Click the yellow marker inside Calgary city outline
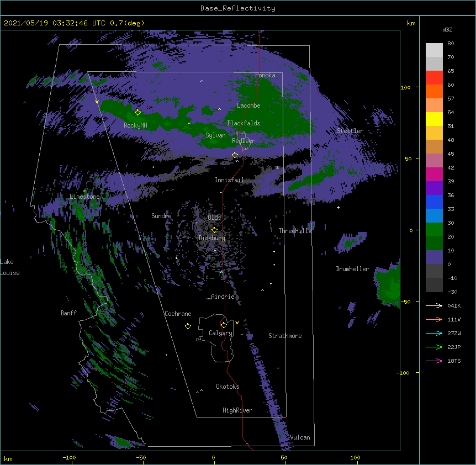The height and width of the screenshot is (465, 476). [x=224, y=325]
